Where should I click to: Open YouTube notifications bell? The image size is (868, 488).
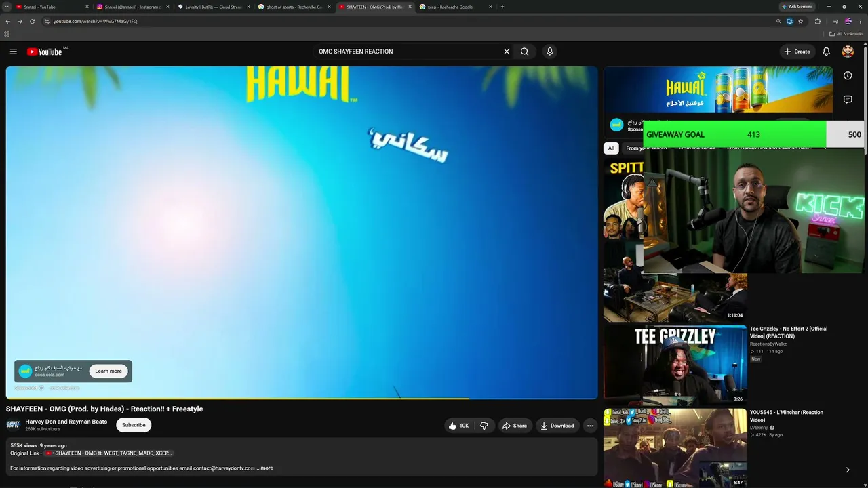tap(826, 52)
